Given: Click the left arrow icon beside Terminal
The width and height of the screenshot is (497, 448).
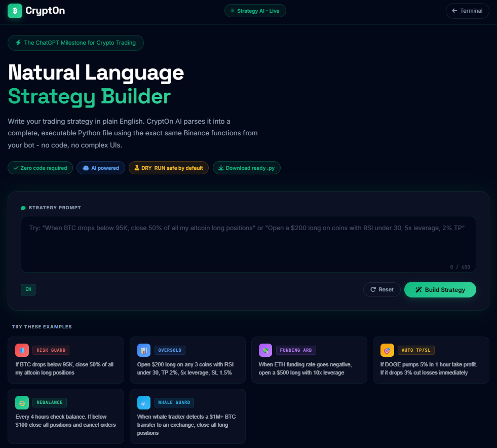Looking at the screenshot, I should pyautogui.click(x=454, y=11).
